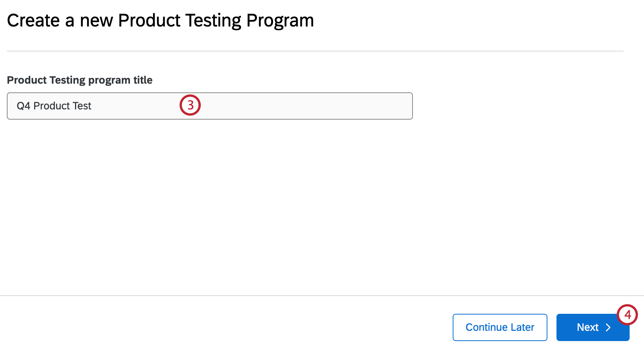The height and width of the screenshot is (349, 644).
Task: Click the red circled annotation marker 4
Action: click(627, 315)
